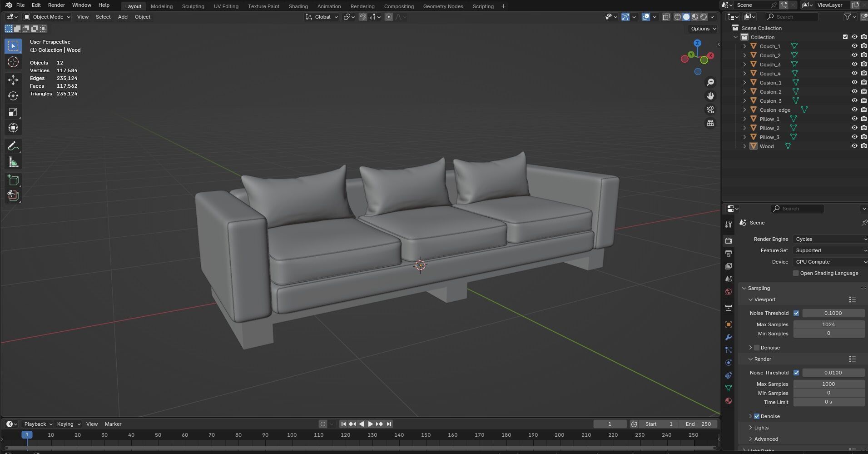The width and height of the screenshot is (868, 454).
Task: Uncheck the Collection exclude checkbox
Action: (845, 37)
